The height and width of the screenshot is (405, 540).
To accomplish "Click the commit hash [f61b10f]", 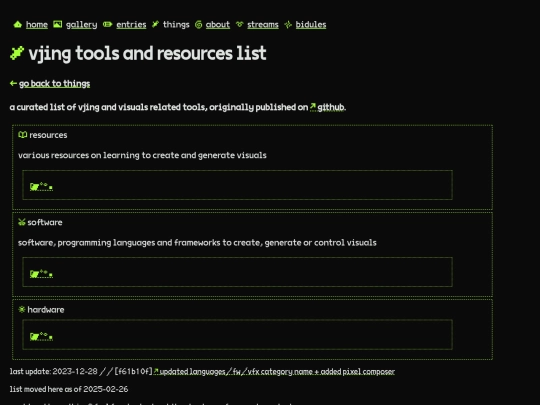I will (x=133, y=371).
